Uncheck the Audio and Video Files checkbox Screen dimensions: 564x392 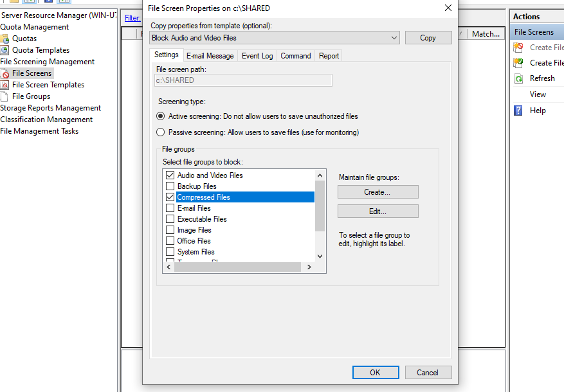[x=170, y=175]
